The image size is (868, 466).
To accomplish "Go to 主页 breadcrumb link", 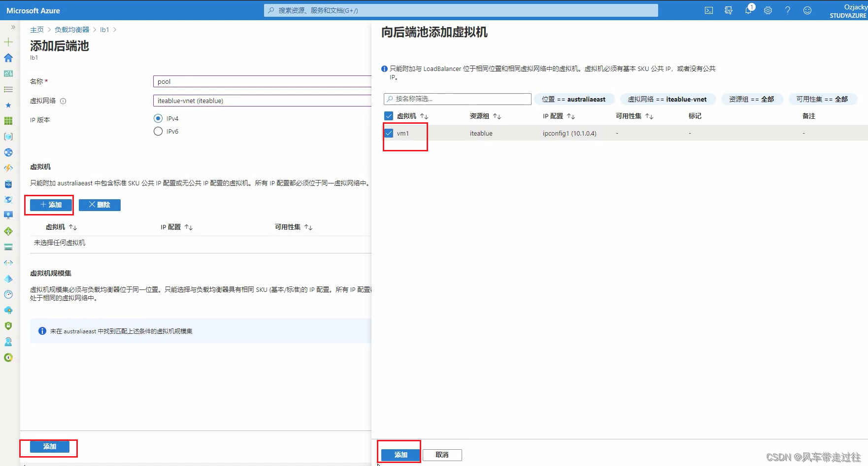I will click(x=37, y=30).
